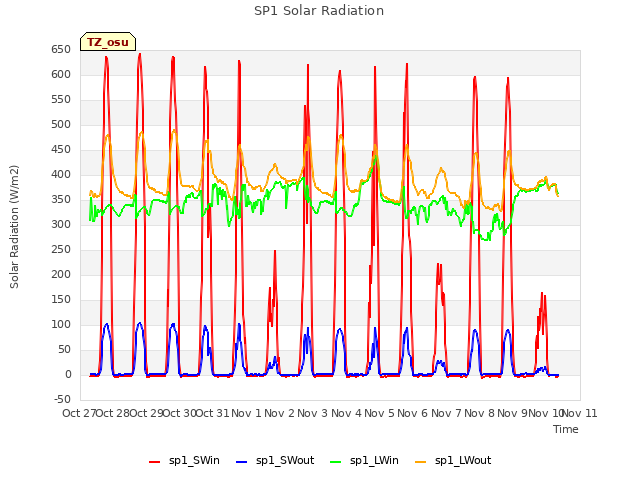Click the Nov 7 x-axis date label
Screen dimensions: 640x480
click(446, 413)
